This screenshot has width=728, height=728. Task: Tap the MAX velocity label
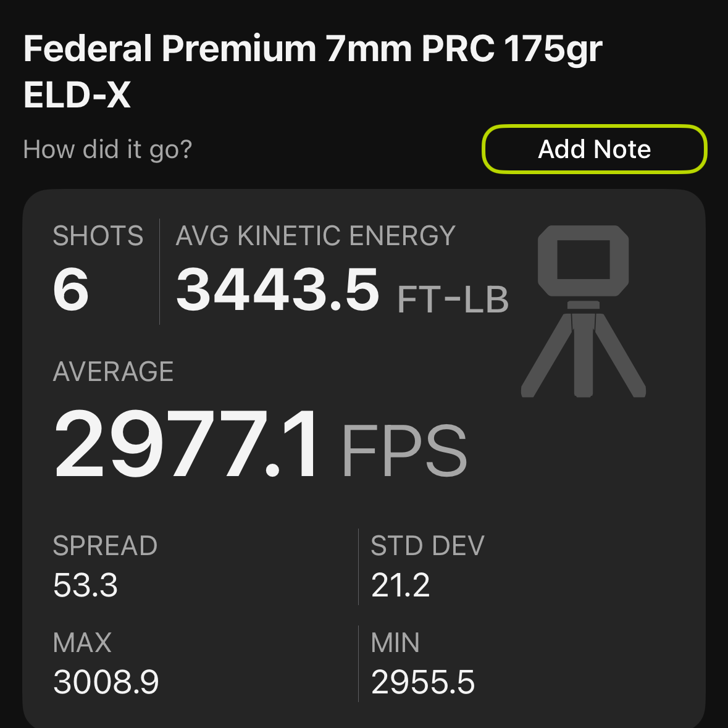(82, 643)
